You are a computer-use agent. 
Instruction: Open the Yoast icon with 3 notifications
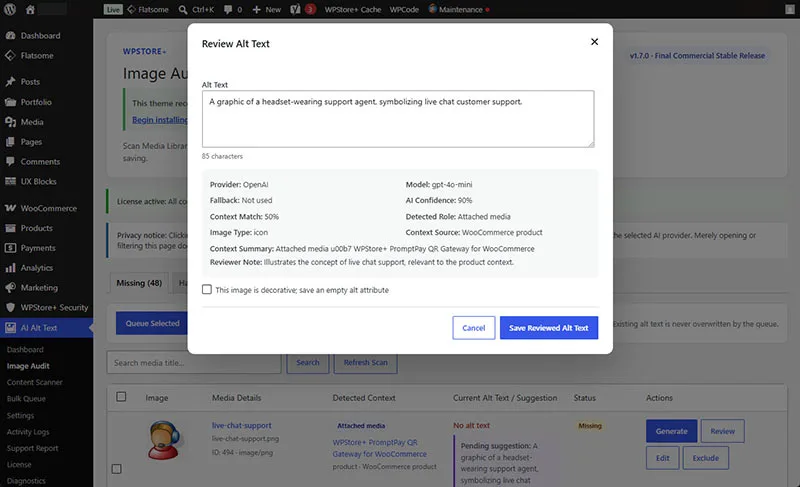coord(303,9)
